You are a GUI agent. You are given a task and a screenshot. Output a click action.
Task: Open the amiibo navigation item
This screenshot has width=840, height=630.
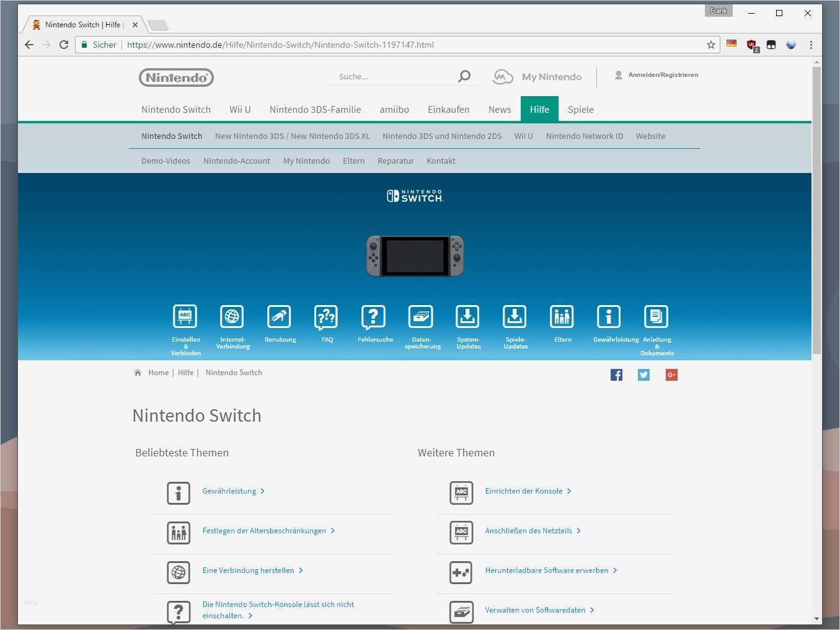[x=394, y=110]
